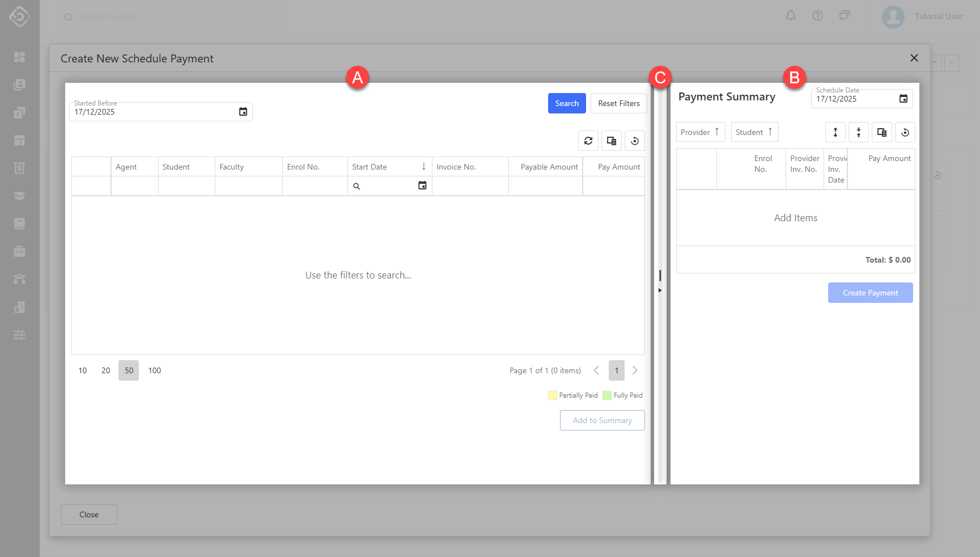The image size is (980, 557).
Task: Refresh the search results grid
Action: pyautogui.click(x=588, y=141)
